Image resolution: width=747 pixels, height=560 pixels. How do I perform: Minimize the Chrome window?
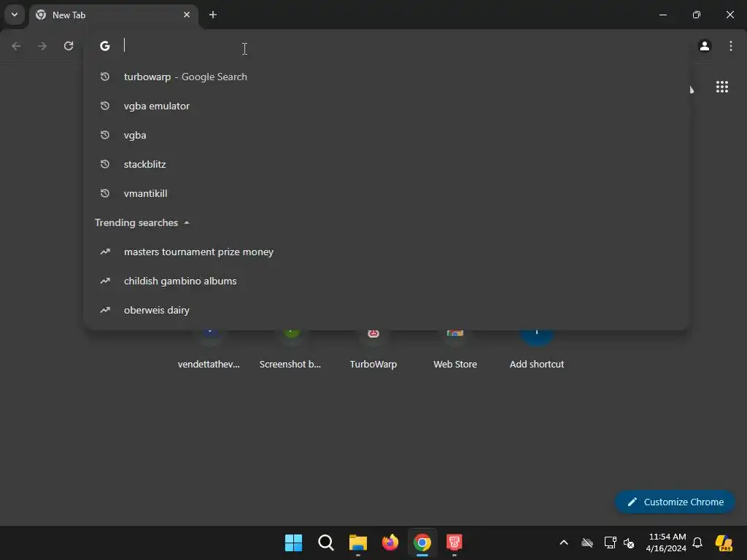click(662, 15)
